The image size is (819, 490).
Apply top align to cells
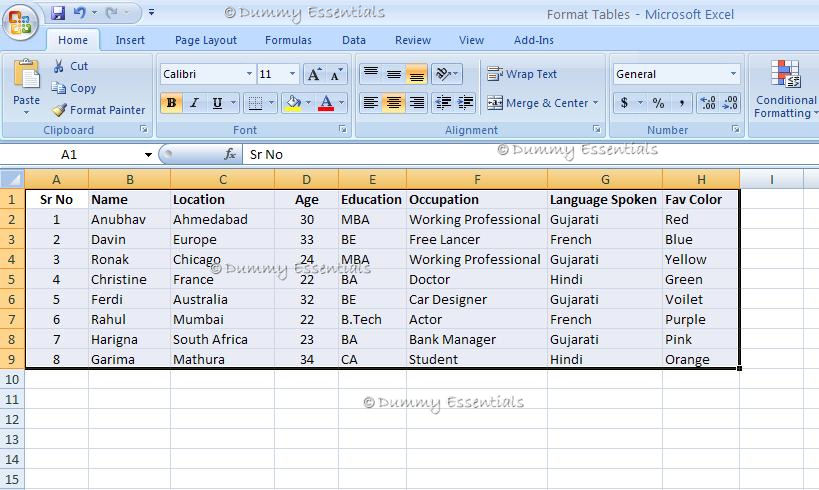[371, 74]
